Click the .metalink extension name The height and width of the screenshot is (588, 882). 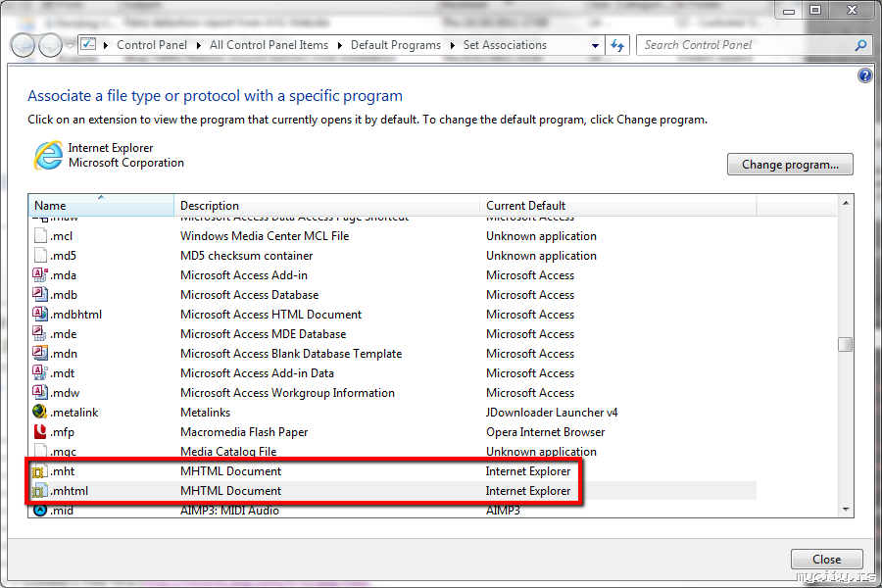pos(74,413)
